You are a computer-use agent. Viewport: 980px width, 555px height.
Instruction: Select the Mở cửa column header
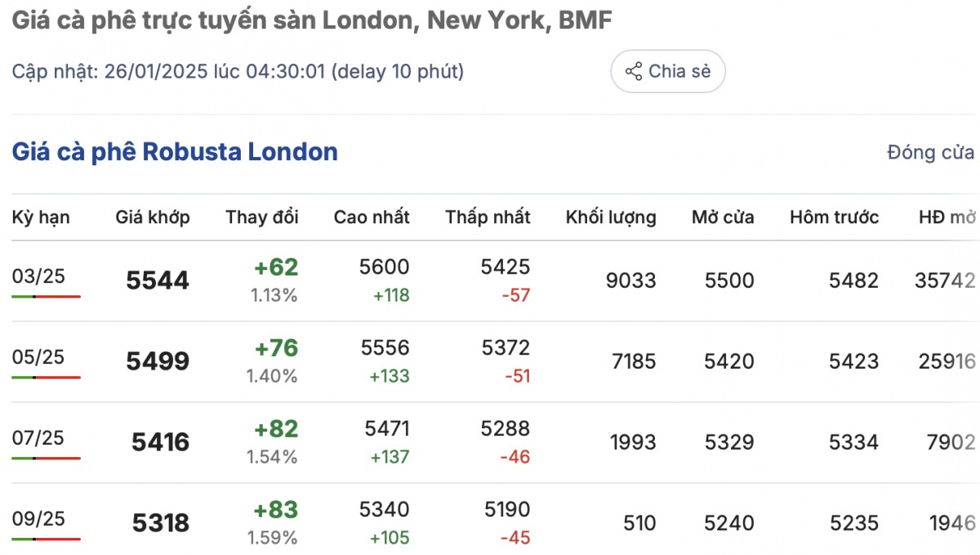(x=723, y=217)
